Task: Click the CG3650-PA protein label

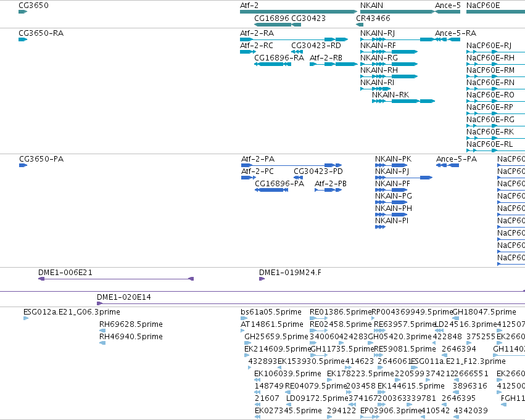Action: [x=41, y=159]
